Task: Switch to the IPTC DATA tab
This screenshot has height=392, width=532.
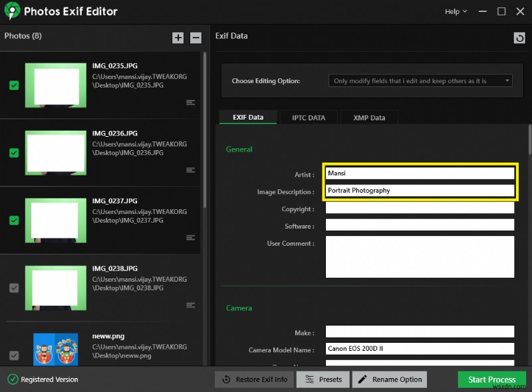Action: coord(308,117)
